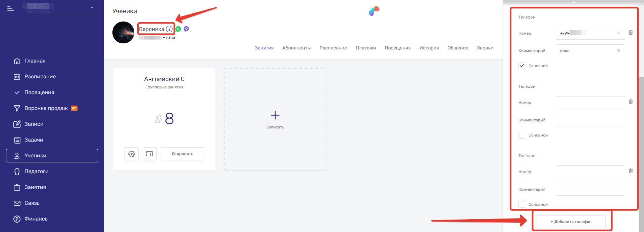Collapse sidebar using hamburger menu icon
The image size is (644, 232).
[x=11, y=9]
